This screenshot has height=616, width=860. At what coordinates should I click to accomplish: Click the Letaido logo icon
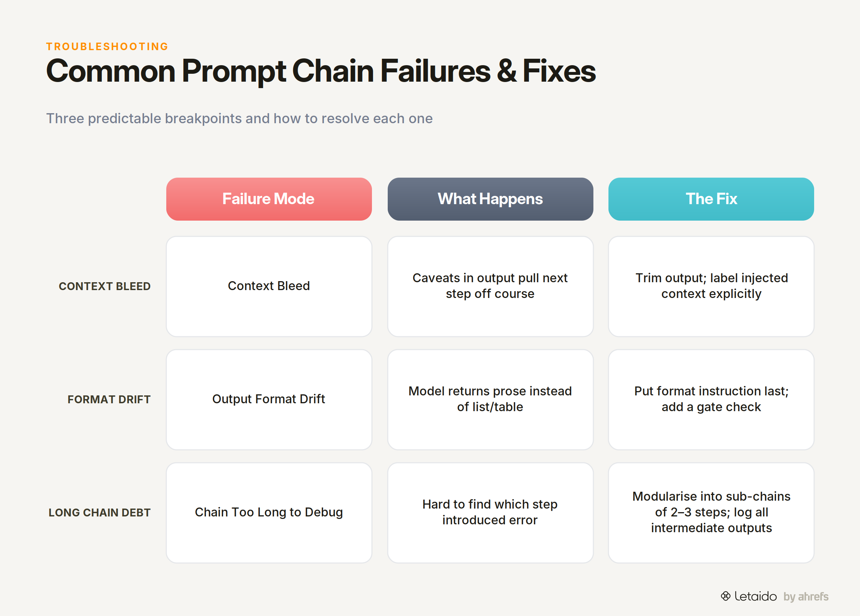click(725, 596)
